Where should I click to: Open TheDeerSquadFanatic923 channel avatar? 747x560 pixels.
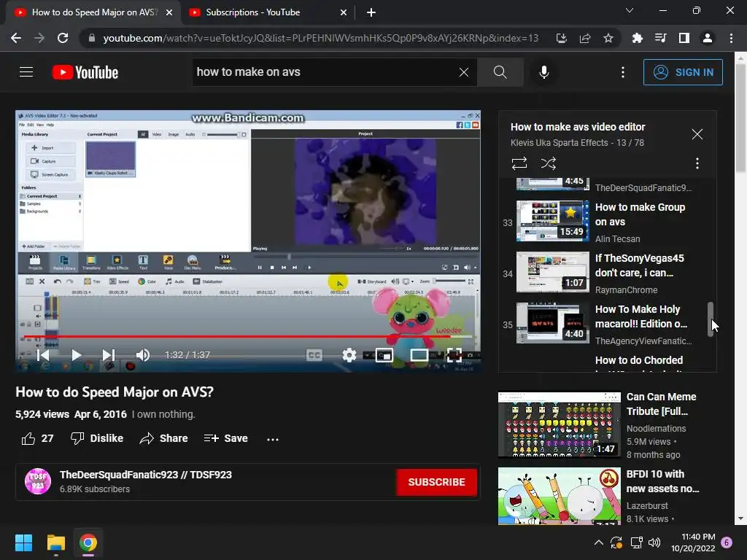[38, 481]
